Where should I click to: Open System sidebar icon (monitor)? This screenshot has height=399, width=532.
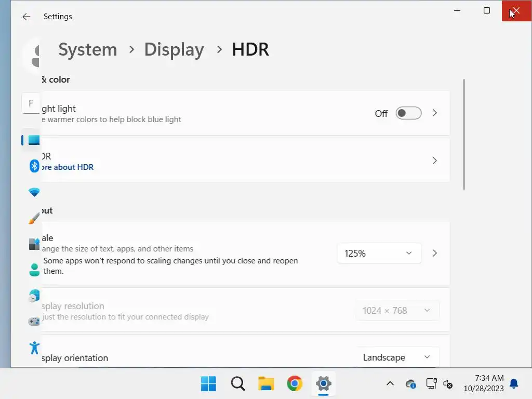34,140
